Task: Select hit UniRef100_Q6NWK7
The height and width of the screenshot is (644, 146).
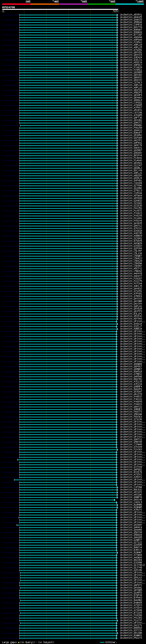Action: click(131, 369)
